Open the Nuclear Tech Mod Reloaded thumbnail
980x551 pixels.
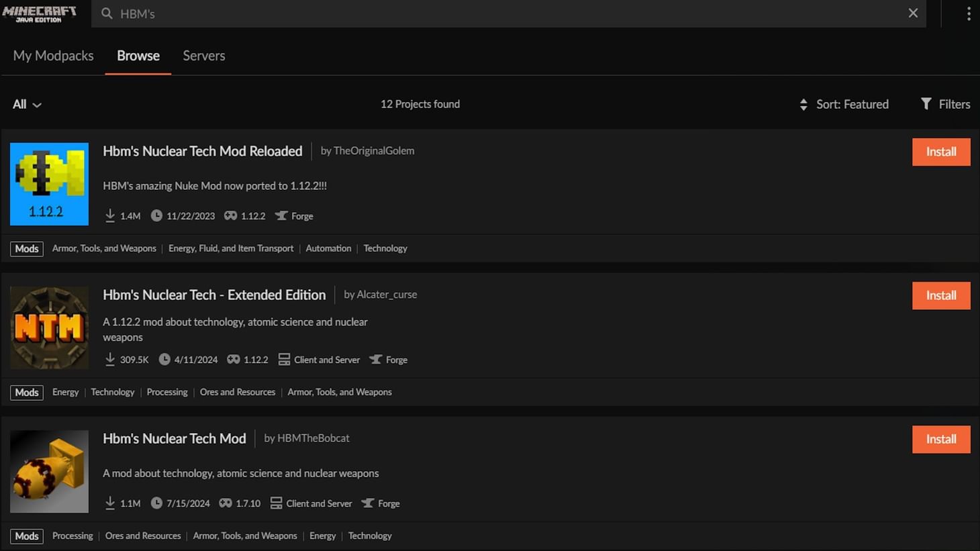coord(49,184)
